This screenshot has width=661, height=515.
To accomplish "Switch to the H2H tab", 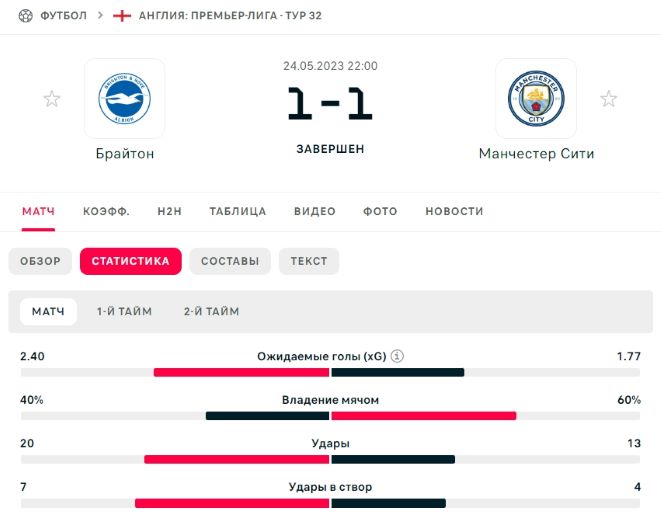I will point(170,211).
